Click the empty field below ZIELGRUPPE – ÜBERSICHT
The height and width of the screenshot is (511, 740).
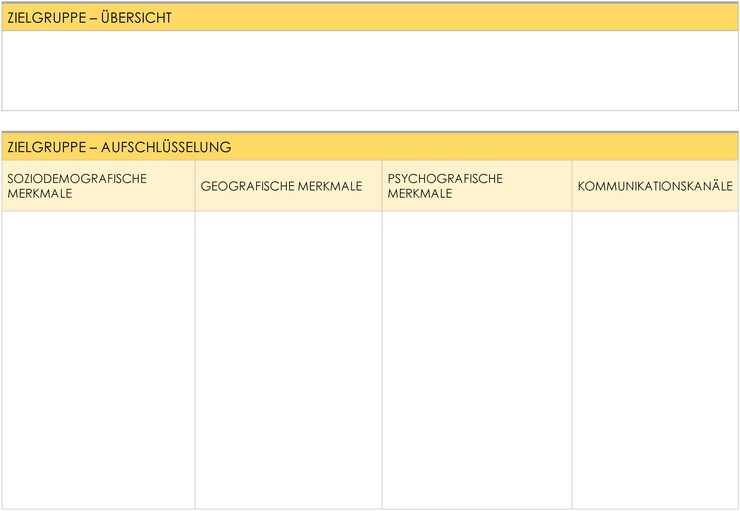pyautogui.click(x=370, y=71)
